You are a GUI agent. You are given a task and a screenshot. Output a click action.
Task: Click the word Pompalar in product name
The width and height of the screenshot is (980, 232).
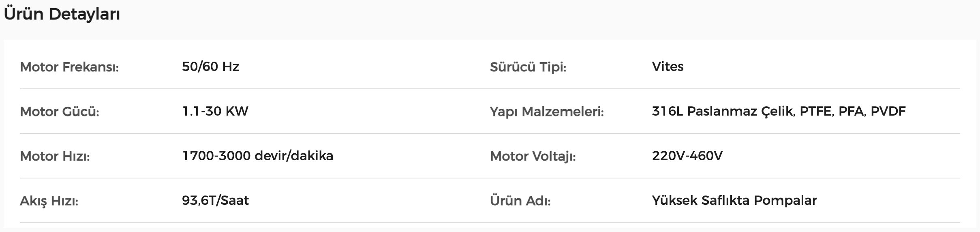tap(785, 200)
